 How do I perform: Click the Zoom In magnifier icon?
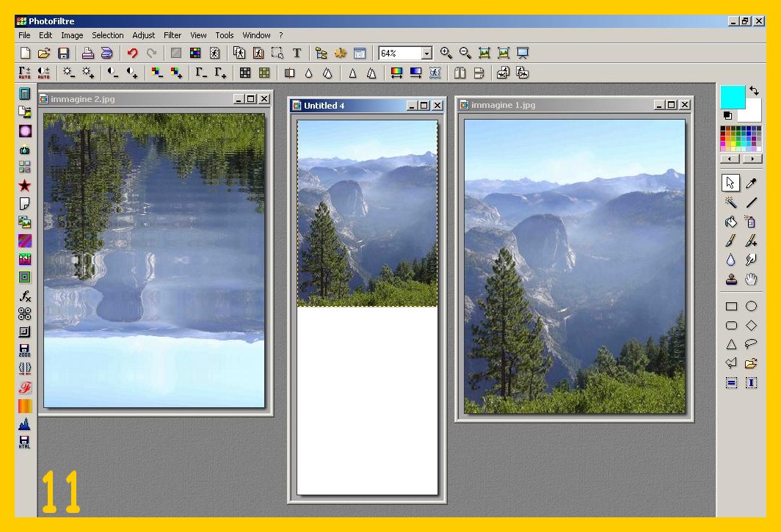(x=446, y=53)
